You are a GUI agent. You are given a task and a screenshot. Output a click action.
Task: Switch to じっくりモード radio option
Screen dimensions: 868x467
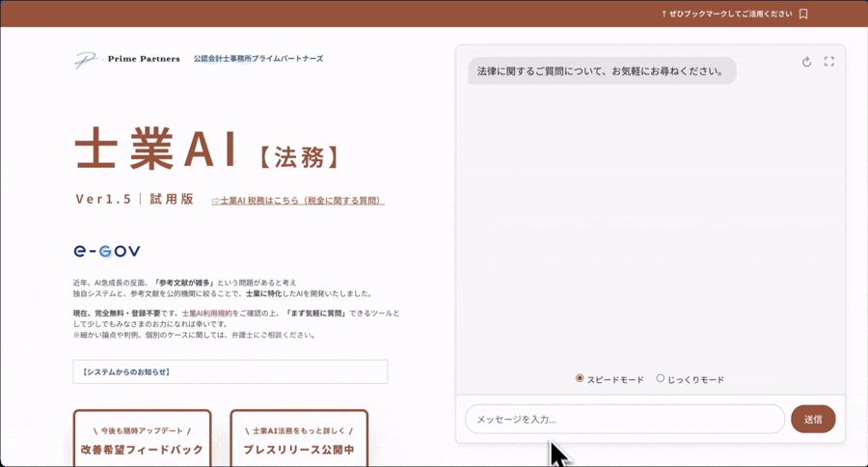point(661,378)
